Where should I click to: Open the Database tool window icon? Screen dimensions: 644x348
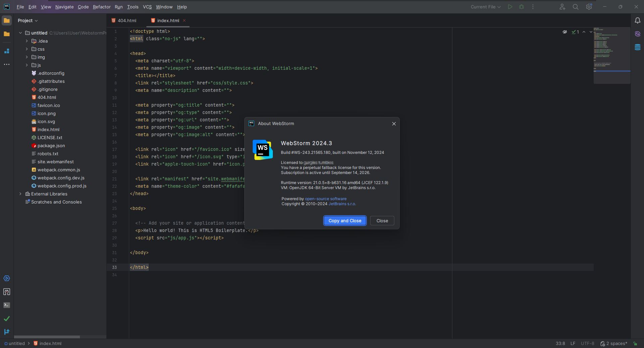click(x=637, y=47)
